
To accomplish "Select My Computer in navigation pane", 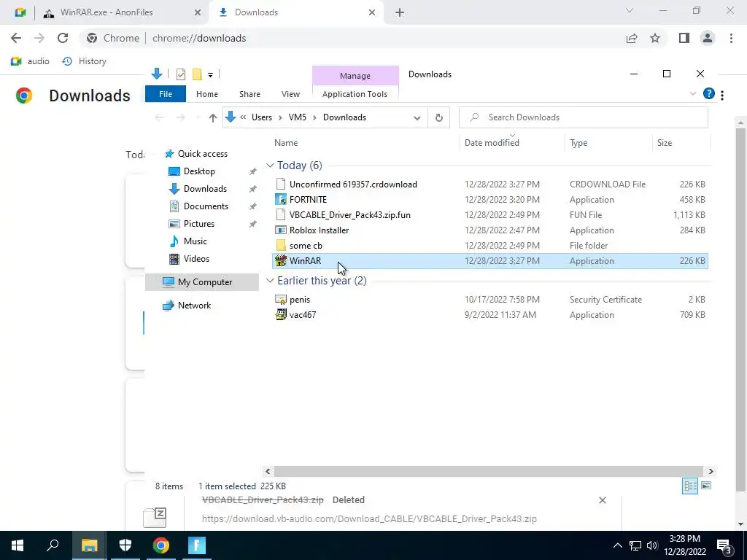I will click(202, 282).
